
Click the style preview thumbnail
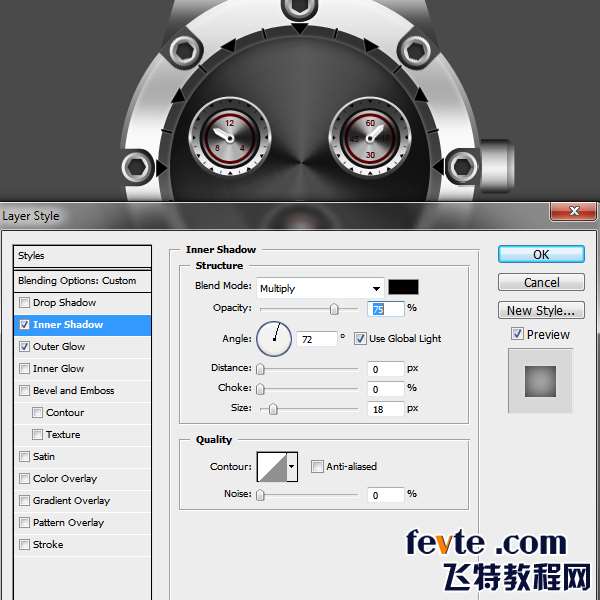click(x=540, y=381)
